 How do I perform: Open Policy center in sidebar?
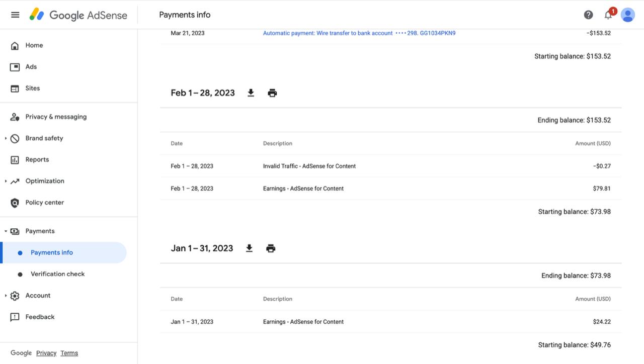tap(45, 203)
